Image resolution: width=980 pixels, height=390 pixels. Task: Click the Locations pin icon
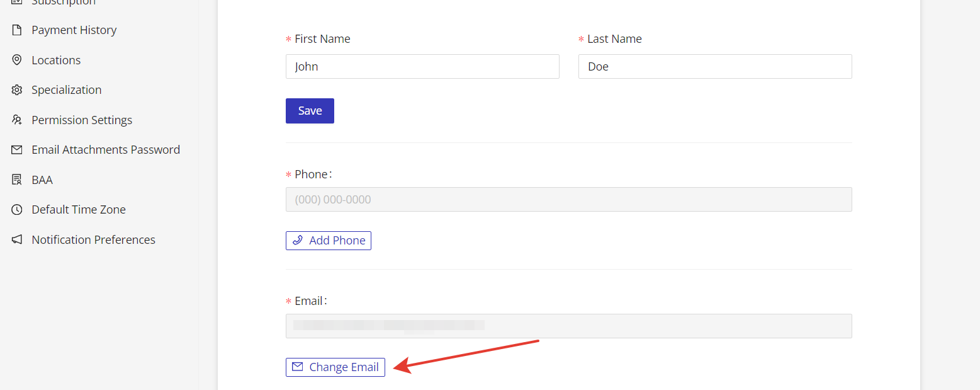[x=17, y=60]
